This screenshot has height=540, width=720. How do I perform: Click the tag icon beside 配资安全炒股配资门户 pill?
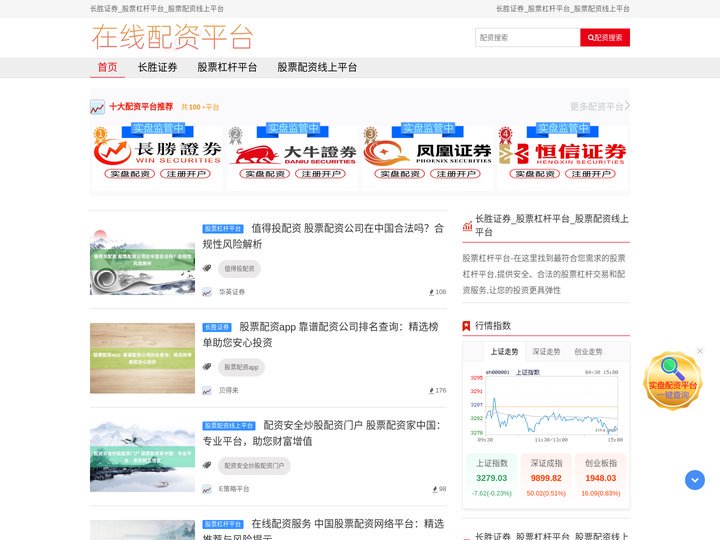click(207, 465)
